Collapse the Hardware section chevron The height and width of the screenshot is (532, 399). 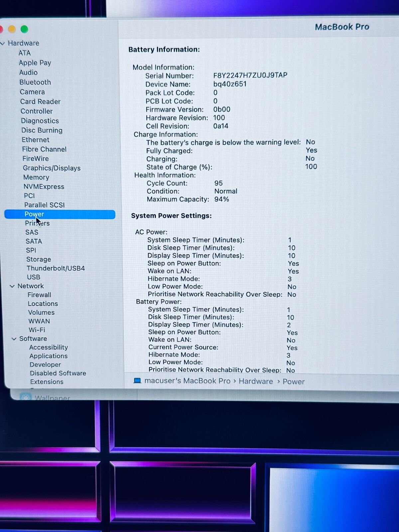[3, 44]
